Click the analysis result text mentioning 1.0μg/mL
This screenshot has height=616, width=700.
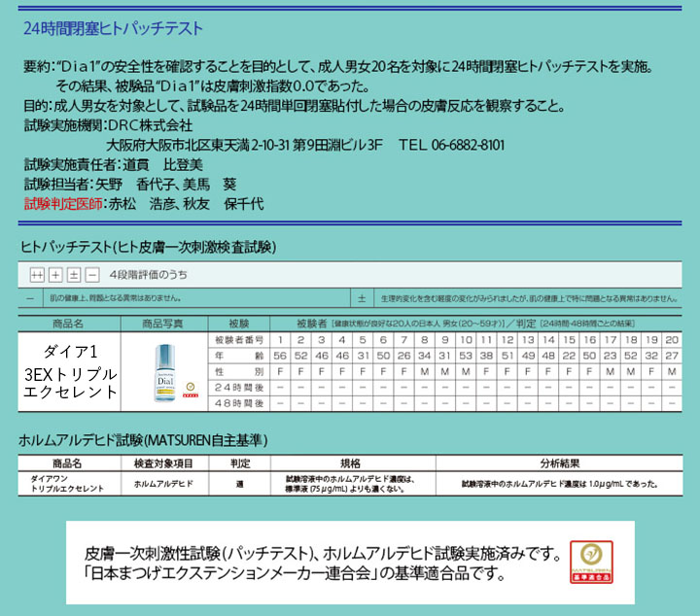pyautogui.click(x=559, y=484)
